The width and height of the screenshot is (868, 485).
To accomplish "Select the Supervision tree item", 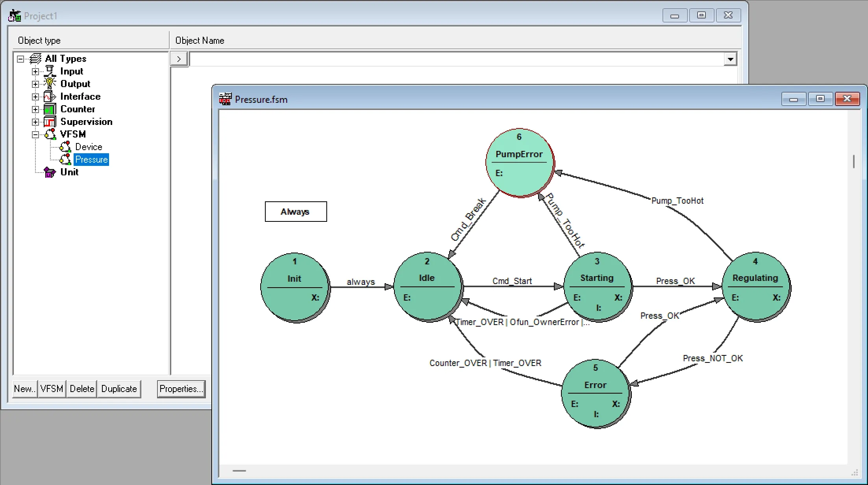I will click(x=86, y=122).
